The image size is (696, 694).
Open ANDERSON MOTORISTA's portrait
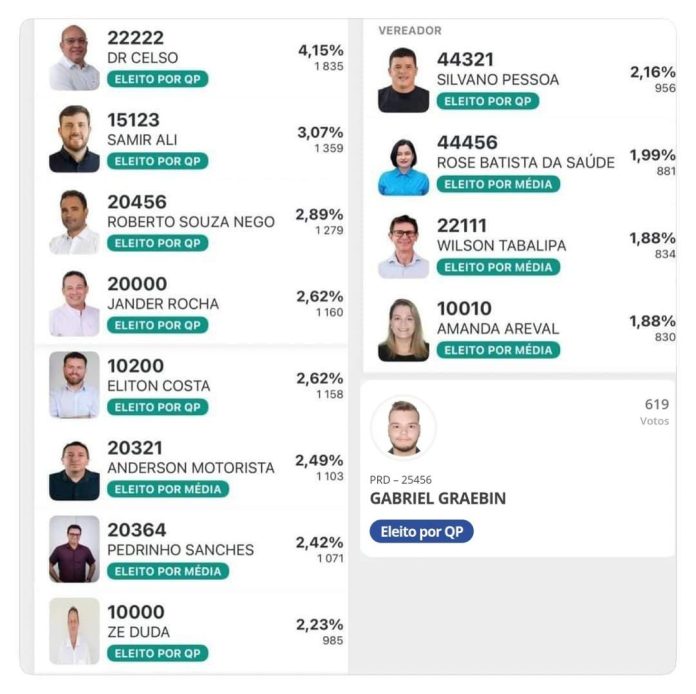point(74,468)
